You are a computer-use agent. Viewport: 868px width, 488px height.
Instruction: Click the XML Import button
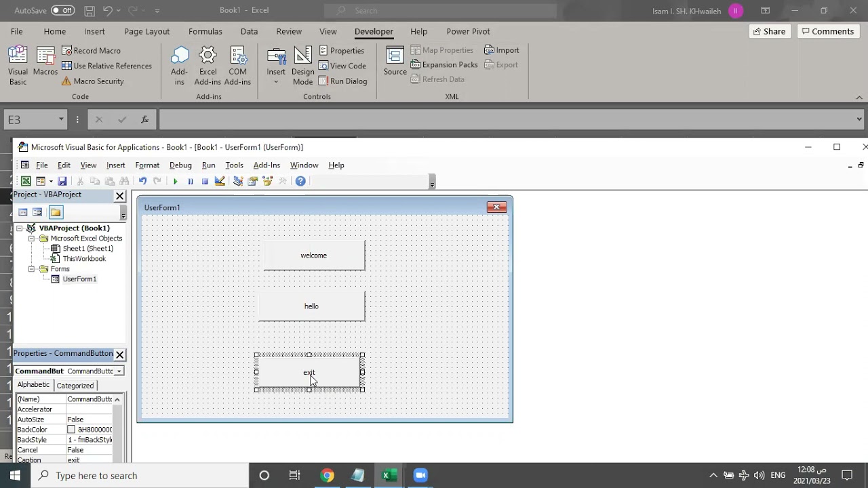[502, 50]
